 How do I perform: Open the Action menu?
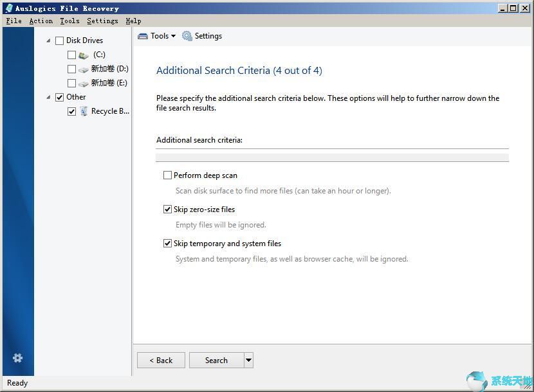pos(41,21)
